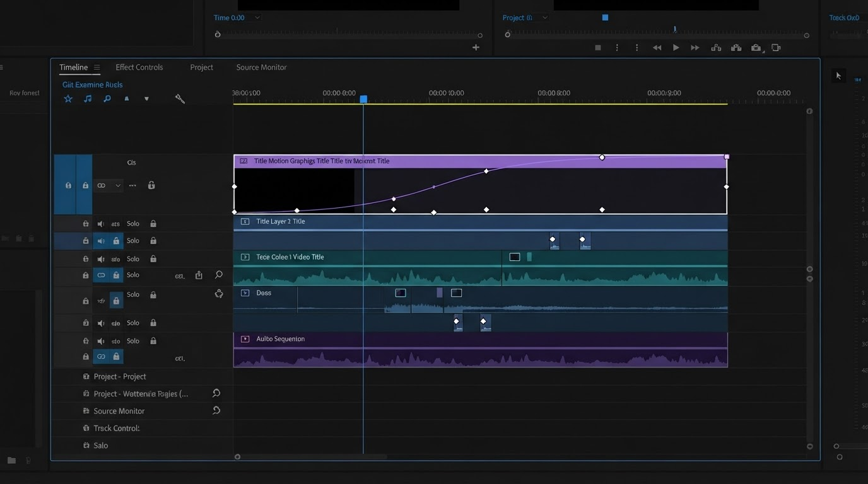Screen dimensions: 868x484
Task: Play the sequence in the Project monitor
Action: click(676, 48)
